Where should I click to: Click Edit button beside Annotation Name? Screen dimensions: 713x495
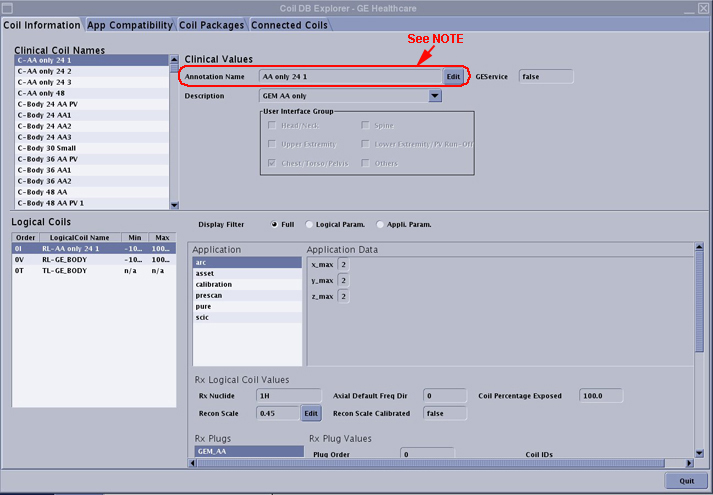click(x=453, y=76)
